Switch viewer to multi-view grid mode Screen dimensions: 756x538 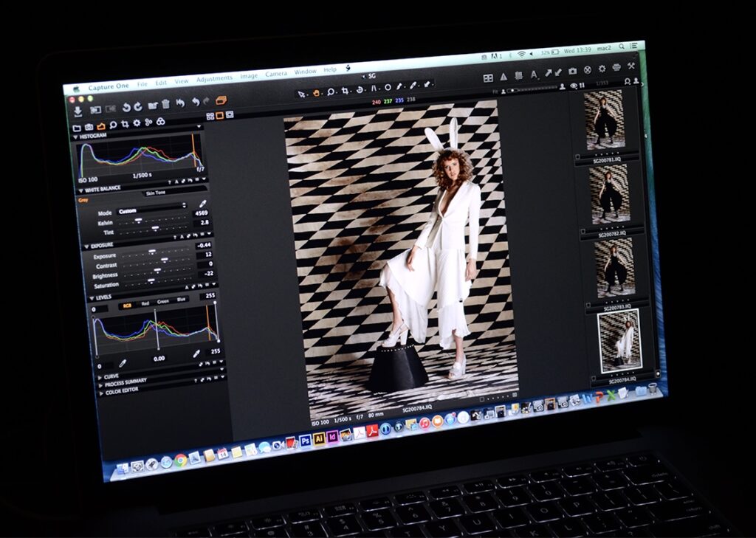click(x=210, y=116)
